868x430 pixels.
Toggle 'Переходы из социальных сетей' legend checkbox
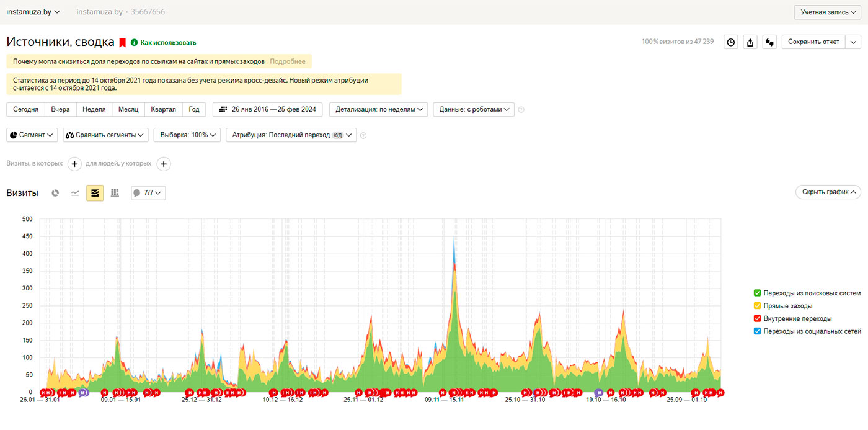(757, 331)
